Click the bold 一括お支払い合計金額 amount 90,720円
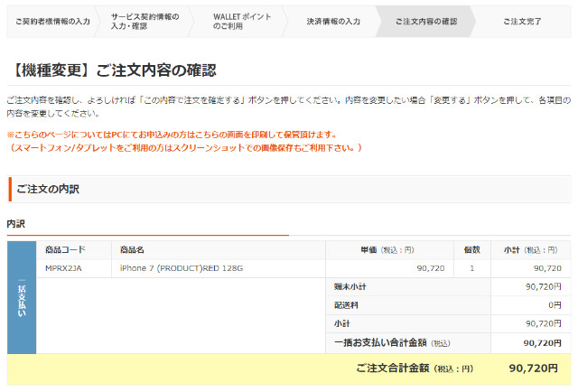 click(x=543, y=343)
